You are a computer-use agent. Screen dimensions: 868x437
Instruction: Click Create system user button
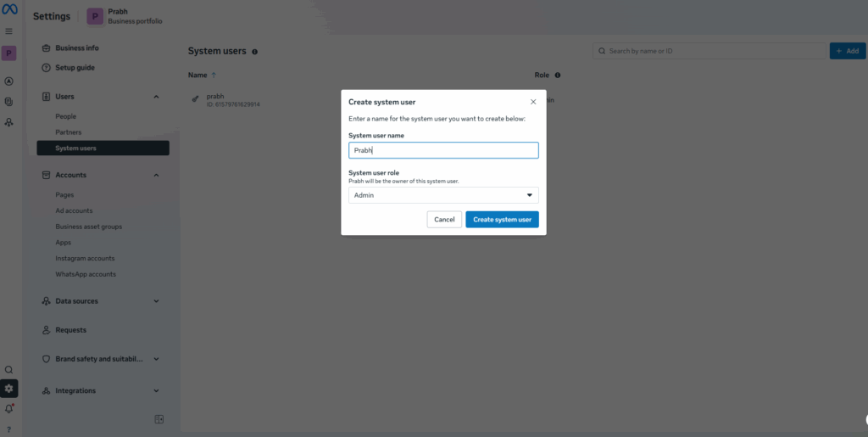[502, 219]
